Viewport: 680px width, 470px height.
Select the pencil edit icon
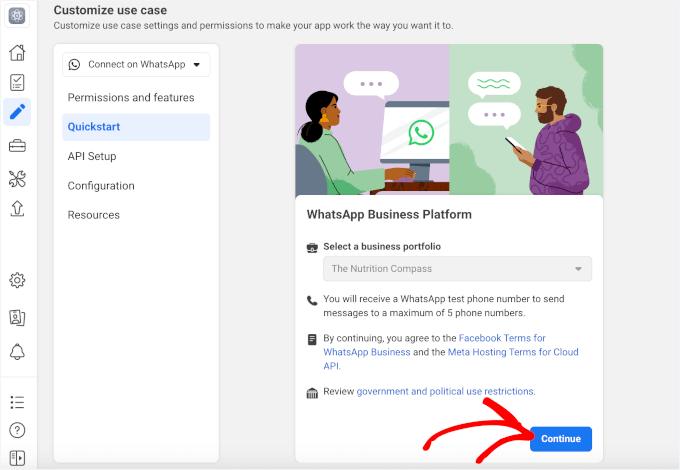click(17, 112)
